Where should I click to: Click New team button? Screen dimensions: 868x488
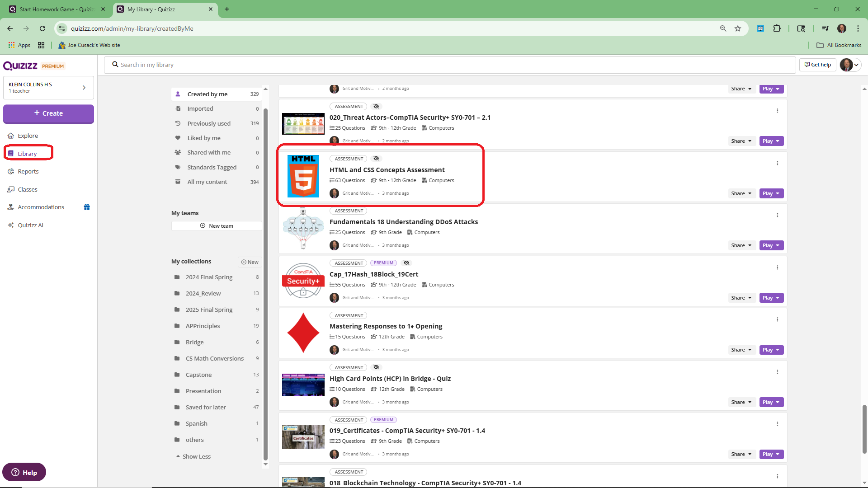pyautogui.click(x=217, y=226)
